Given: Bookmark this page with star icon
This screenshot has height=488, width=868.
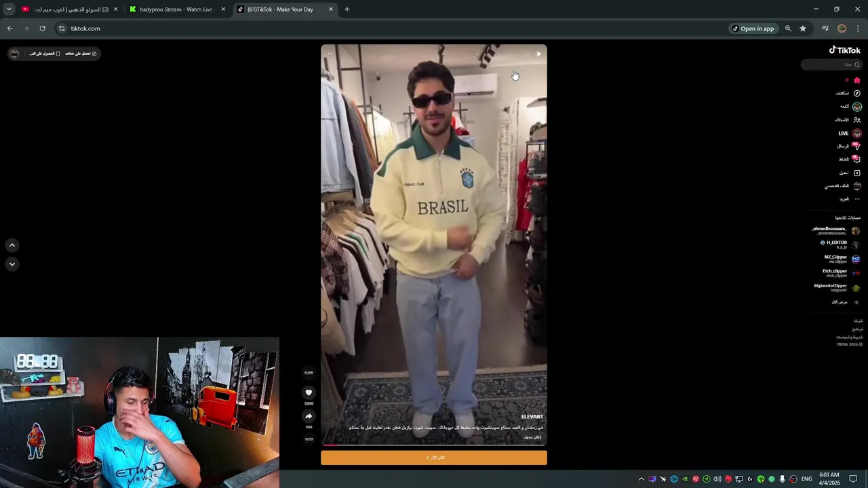Looking at the screenshot, I should coord(803,28).
